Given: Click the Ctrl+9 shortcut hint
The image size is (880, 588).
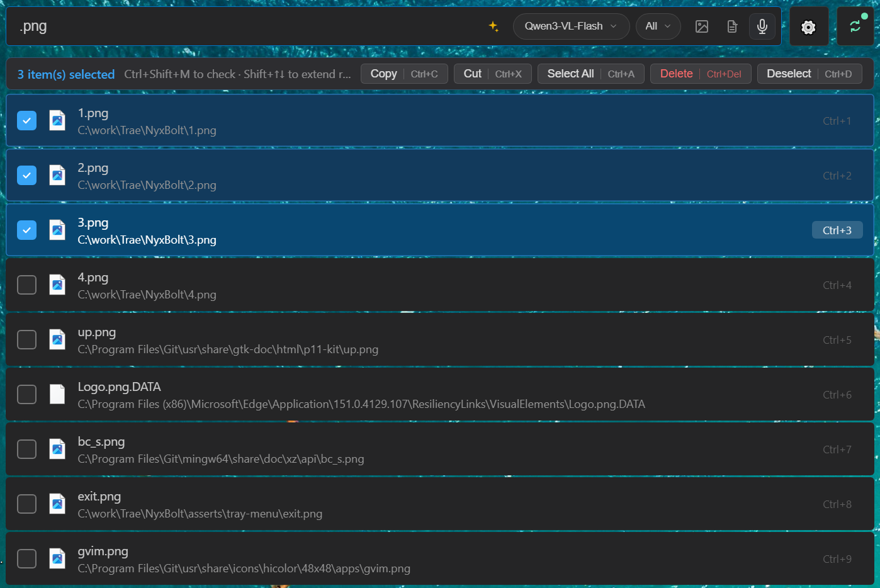Looking at the screenshot, I should tap(837, 559).
